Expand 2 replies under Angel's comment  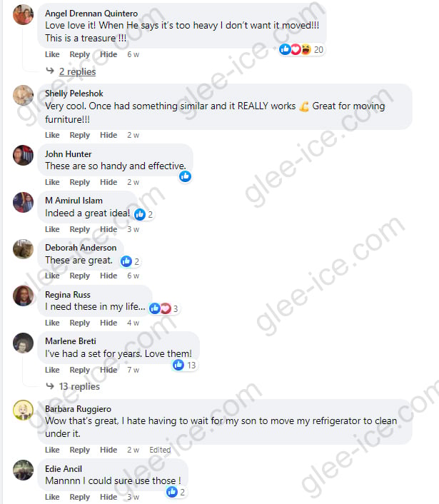(78, 71)
